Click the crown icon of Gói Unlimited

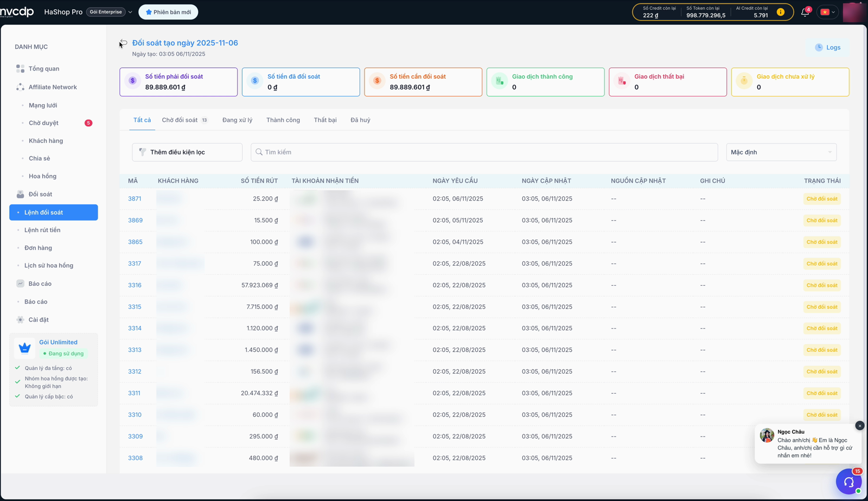point(24,348)
